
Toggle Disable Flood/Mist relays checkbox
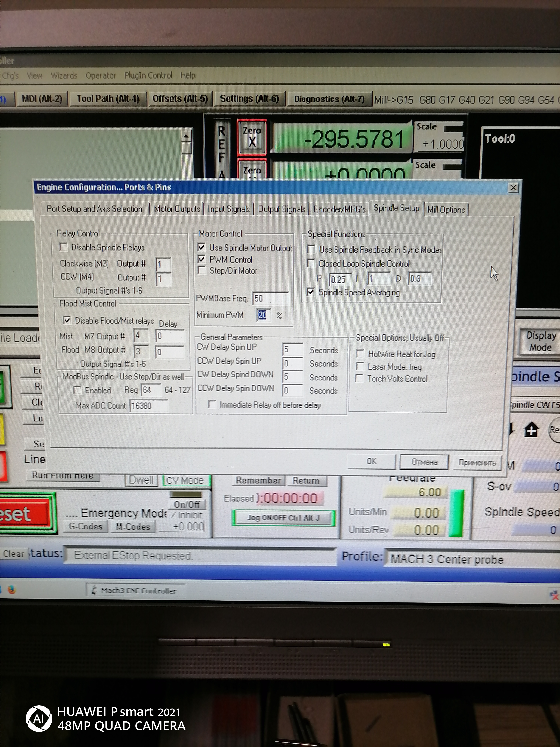pyautogui.click(x=67, y=320)
